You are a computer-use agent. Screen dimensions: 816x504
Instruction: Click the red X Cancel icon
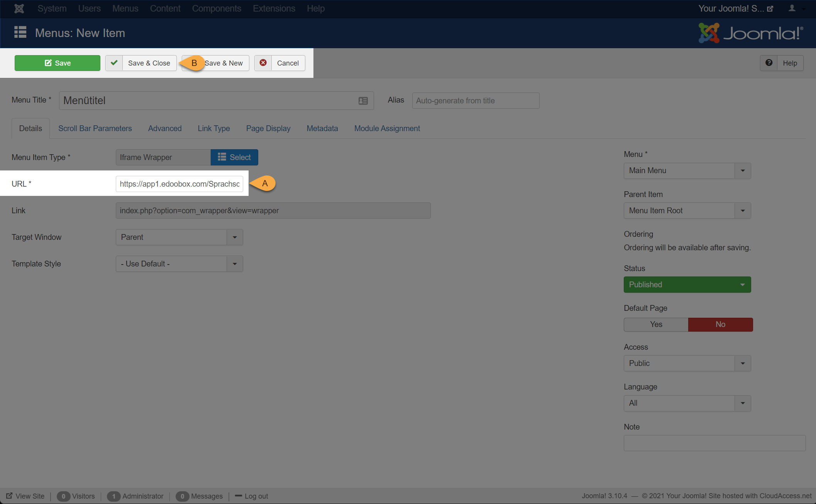click(x=263, y=63)
